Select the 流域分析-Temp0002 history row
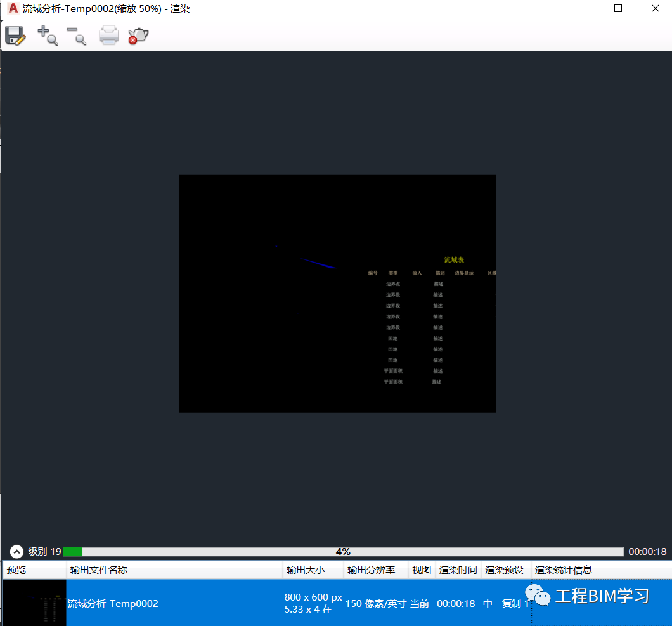Screen dimensions: 672x626 click(337, 603)
